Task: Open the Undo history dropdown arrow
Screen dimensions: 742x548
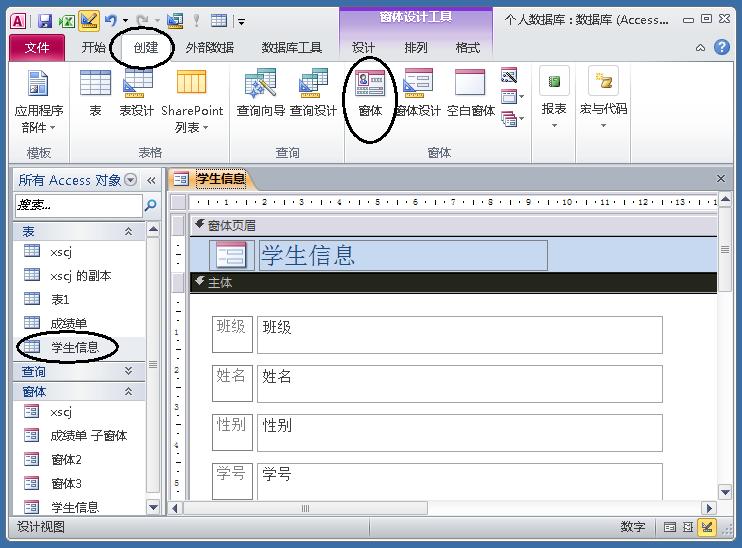Action: [x=125, y=20]
